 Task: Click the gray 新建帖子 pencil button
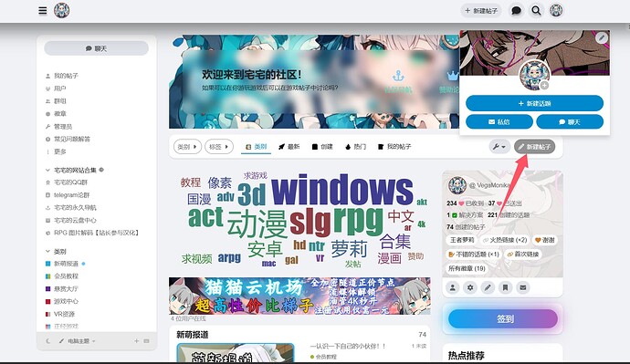pyautogui.click(x=535, y=147)
